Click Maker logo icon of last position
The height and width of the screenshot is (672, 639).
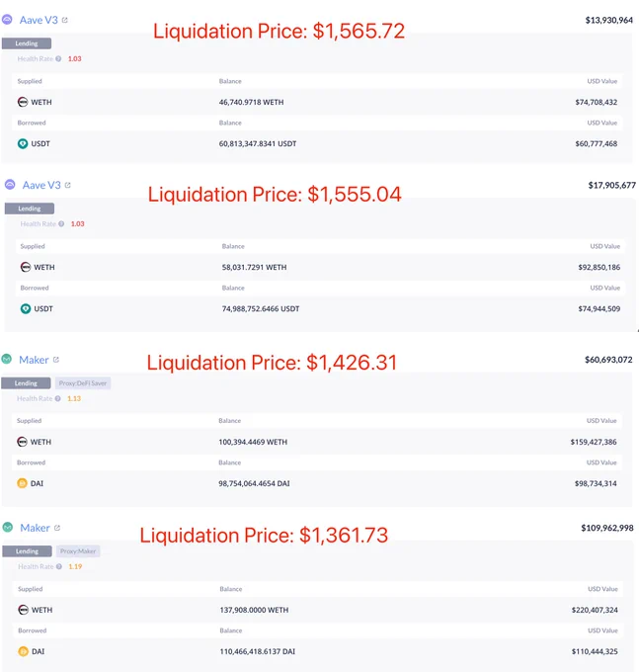click(x=8, y=527)
